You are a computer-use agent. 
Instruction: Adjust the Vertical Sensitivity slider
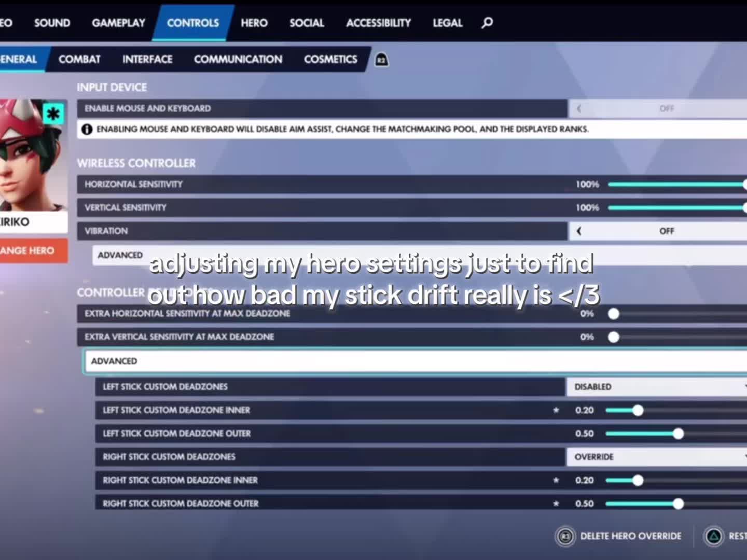pyautogui.click(x=677, y=207)
